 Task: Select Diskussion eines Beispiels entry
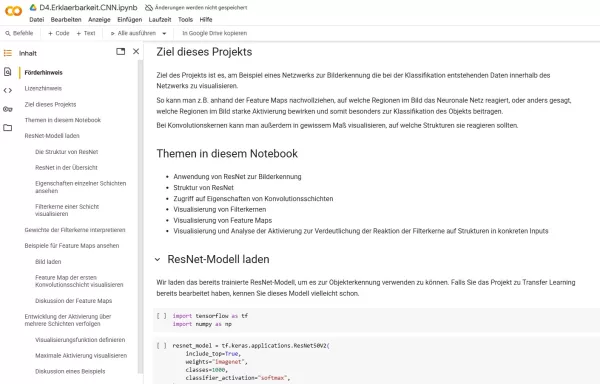70,371
